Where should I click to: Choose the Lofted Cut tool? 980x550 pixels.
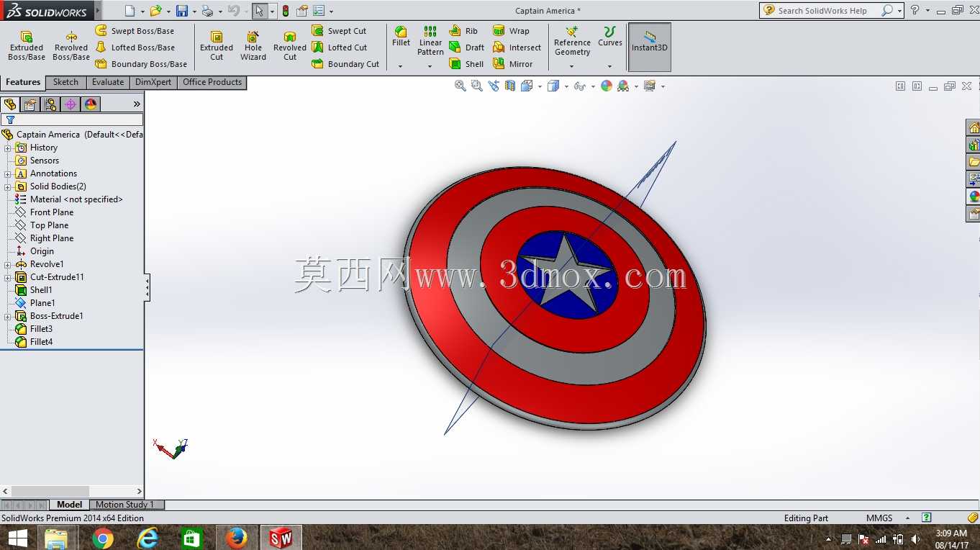tap(340, 48)
